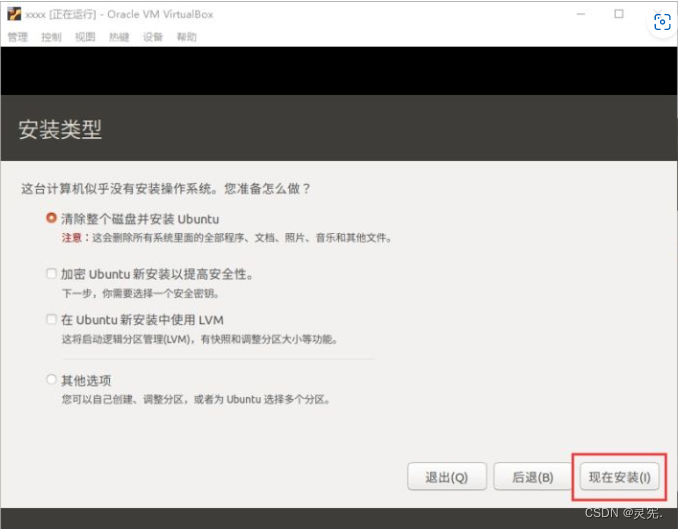
Task: Click the 安装类型 heading text
Action: click(x=60, y=129)
